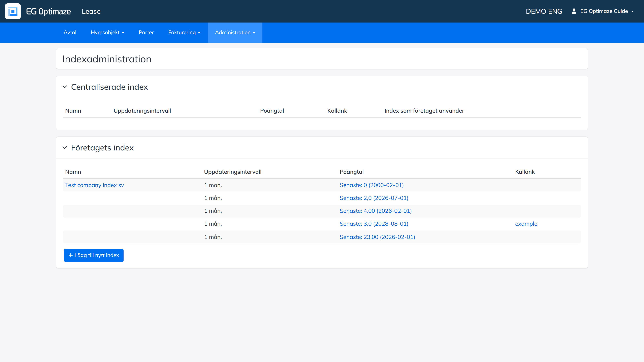The width and height of the screenshot is (644, 362).
Task: Click the Lägg till nytt index button
Action: (94, 255)
